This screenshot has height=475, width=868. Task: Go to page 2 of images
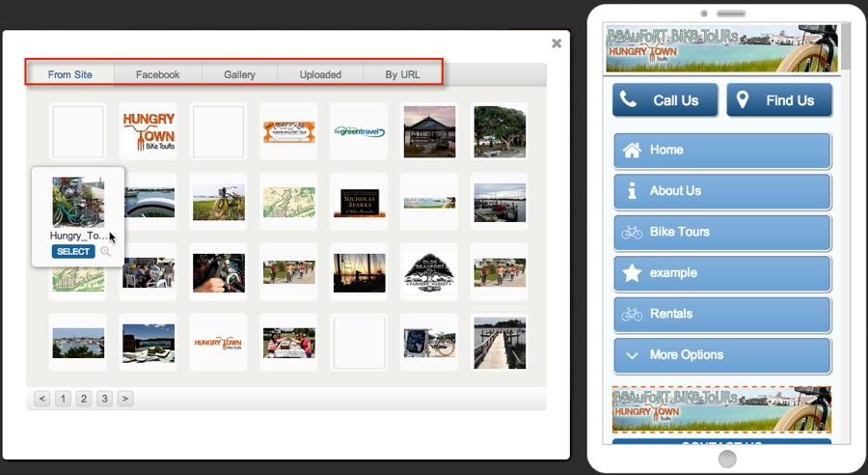pyautogui.click(x=84, y=399)
